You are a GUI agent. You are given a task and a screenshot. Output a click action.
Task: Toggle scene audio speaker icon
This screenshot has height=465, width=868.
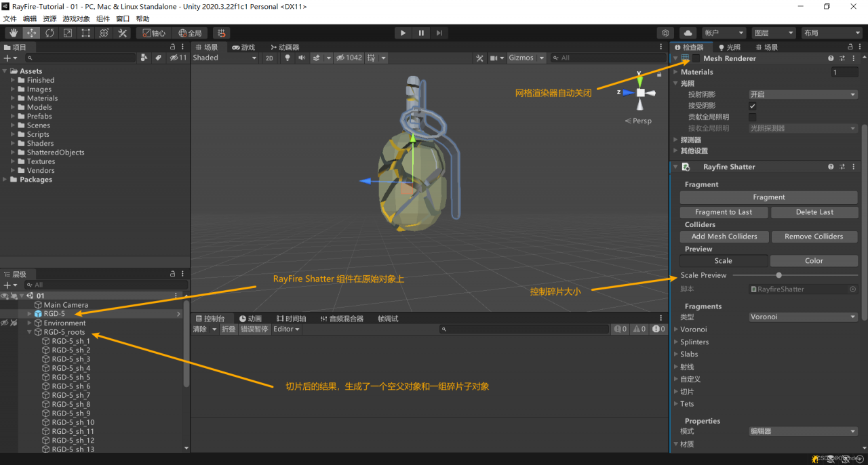point(302,58)
